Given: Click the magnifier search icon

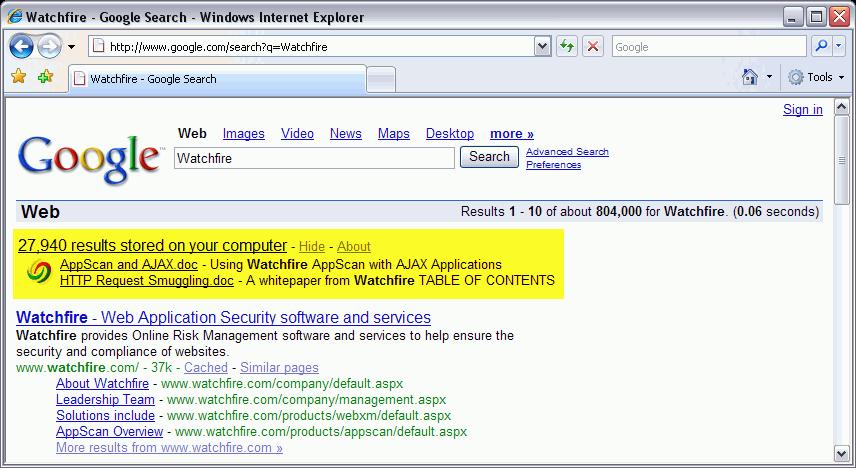Looking at the screenshot, I should coord(821,46).
